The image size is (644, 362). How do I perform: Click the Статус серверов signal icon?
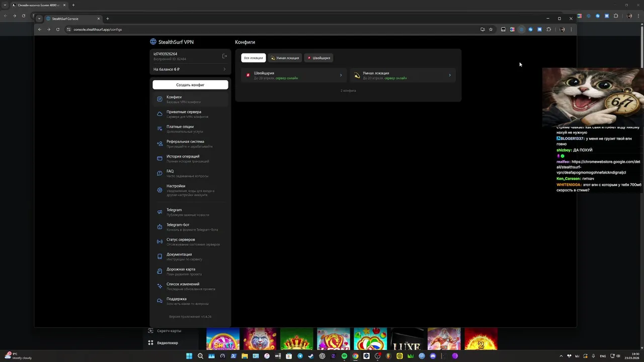click(159, 242)
